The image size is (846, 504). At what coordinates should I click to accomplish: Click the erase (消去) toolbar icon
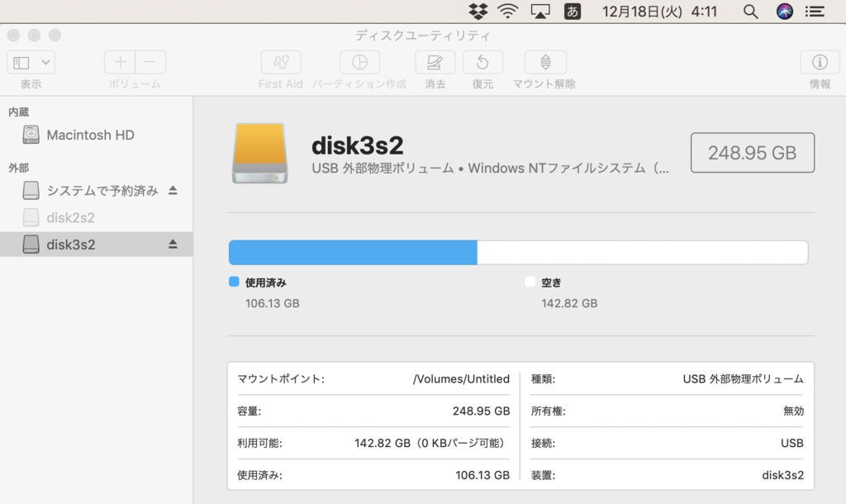[x=435, y=63]
